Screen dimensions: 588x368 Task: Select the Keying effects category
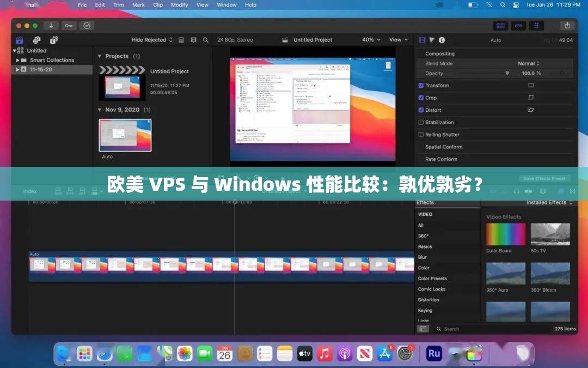tap(425, 311)
